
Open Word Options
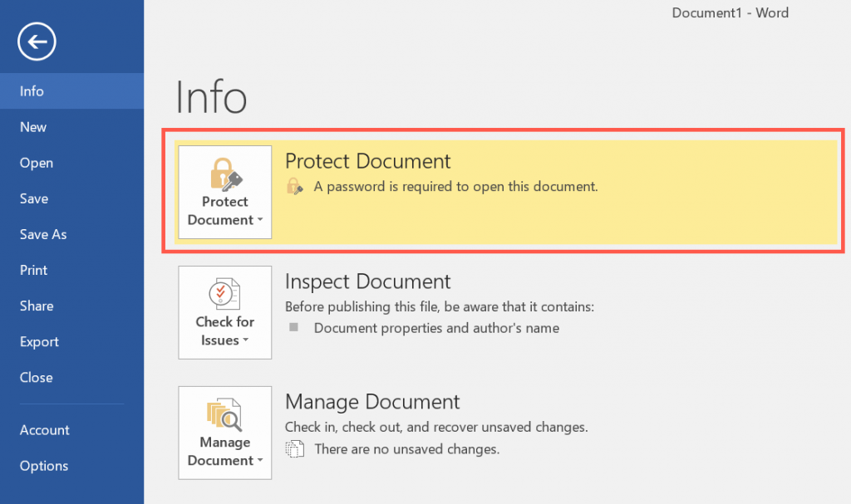tap(44, 466)
